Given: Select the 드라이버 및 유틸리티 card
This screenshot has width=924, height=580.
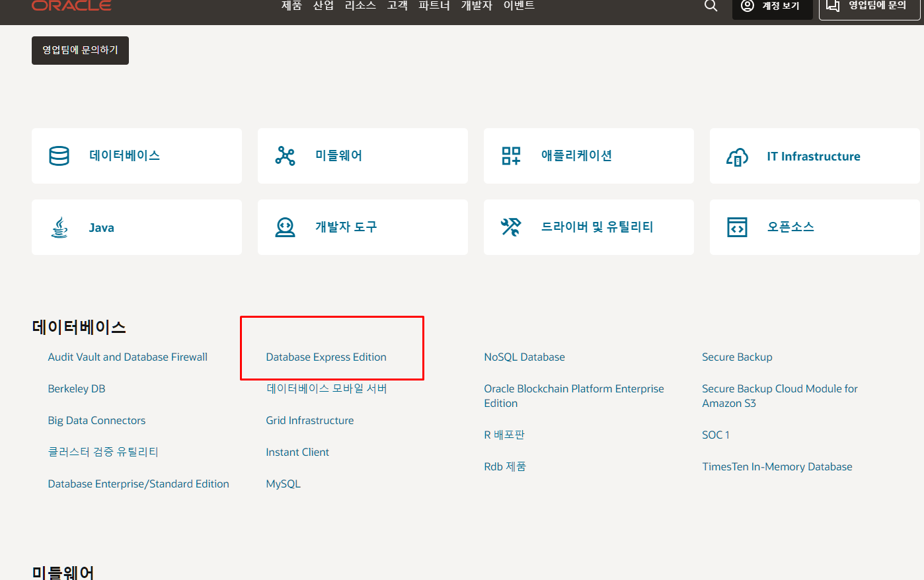Looking at the screenshot, I should point(589,227).
